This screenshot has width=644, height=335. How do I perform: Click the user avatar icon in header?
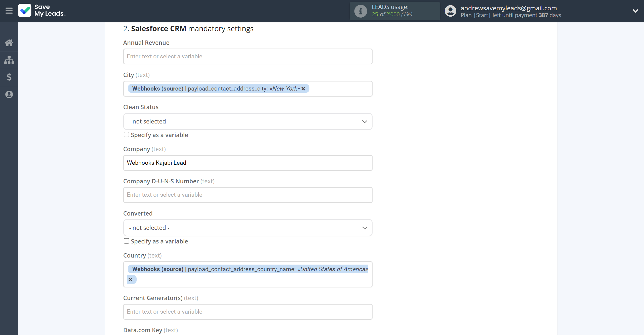coord(450,11)
